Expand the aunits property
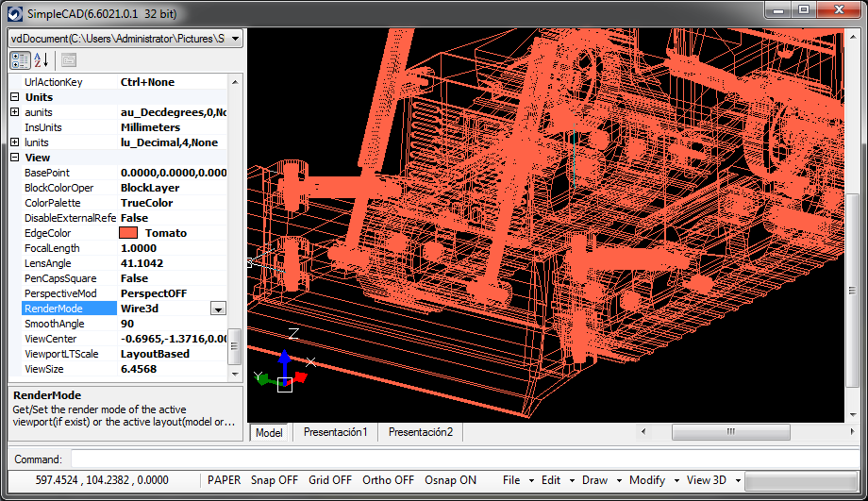Viewport: 868px width, 501px height. pos(14,112)
